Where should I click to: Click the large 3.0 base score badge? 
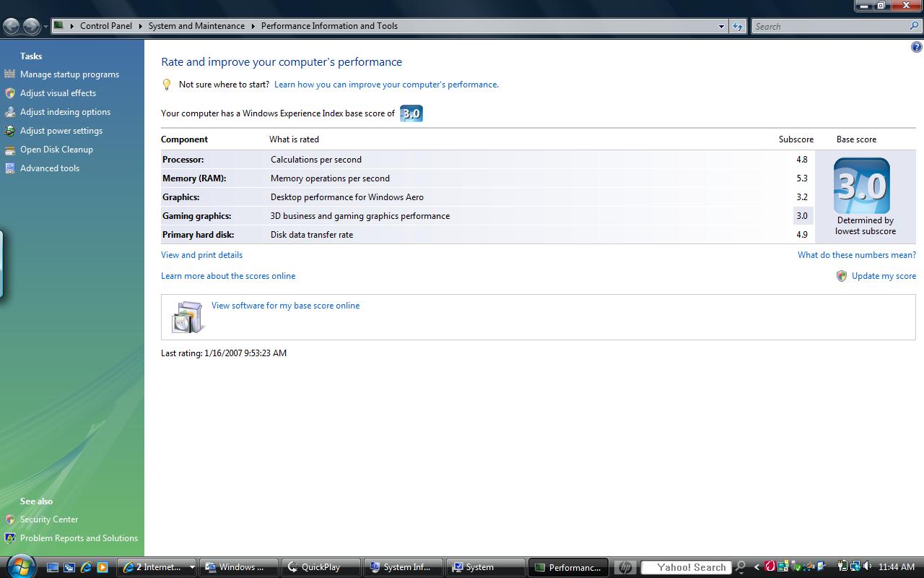(862, 186)
